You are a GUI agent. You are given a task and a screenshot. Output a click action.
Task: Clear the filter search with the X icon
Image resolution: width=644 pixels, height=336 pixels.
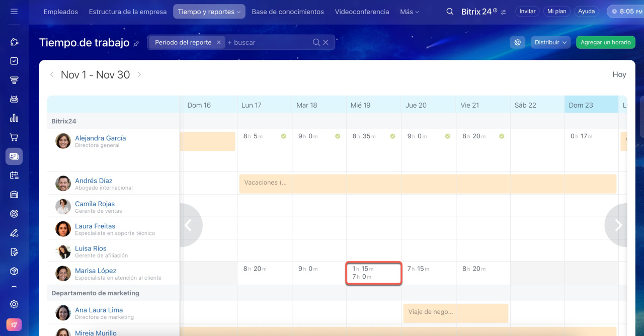pos(326,42)
